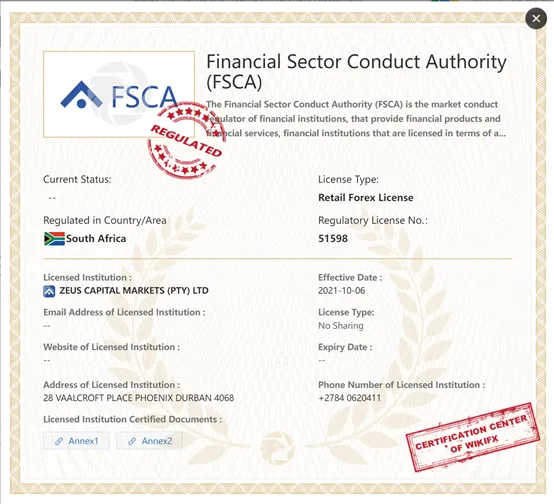Open the Annex1 certified document
554x504 pixels.
pos(76,441)
